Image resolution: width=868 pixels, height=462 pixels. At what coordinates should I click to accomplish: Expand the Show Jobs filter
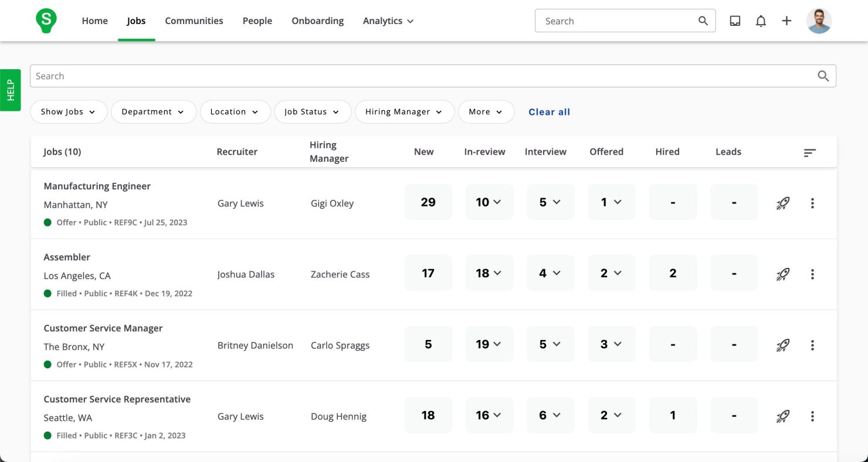(69, 112)
